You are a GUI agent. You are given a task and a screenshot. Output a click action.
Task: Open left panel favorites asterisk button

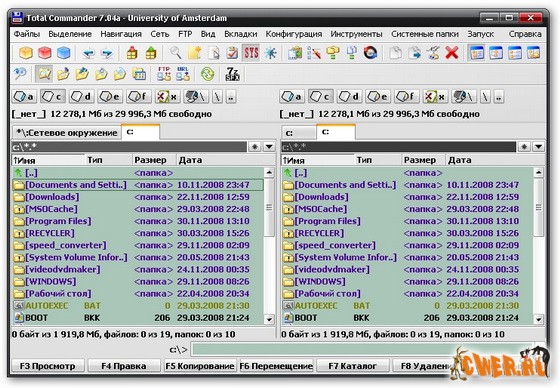[x=255, y=146]
